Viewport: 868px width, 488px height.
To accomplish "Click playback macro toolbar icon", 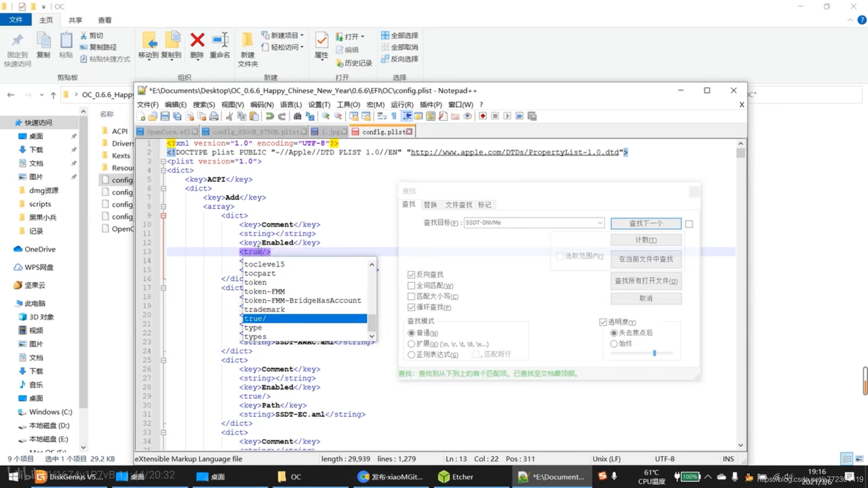I will [507, 116].
